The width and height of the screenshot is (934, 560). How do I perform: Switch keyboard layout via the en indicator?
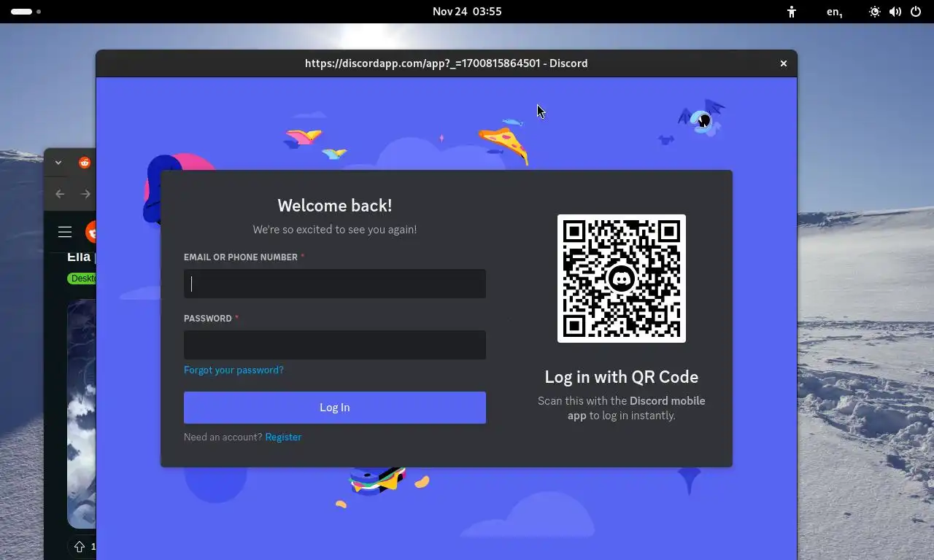[834, 12]
